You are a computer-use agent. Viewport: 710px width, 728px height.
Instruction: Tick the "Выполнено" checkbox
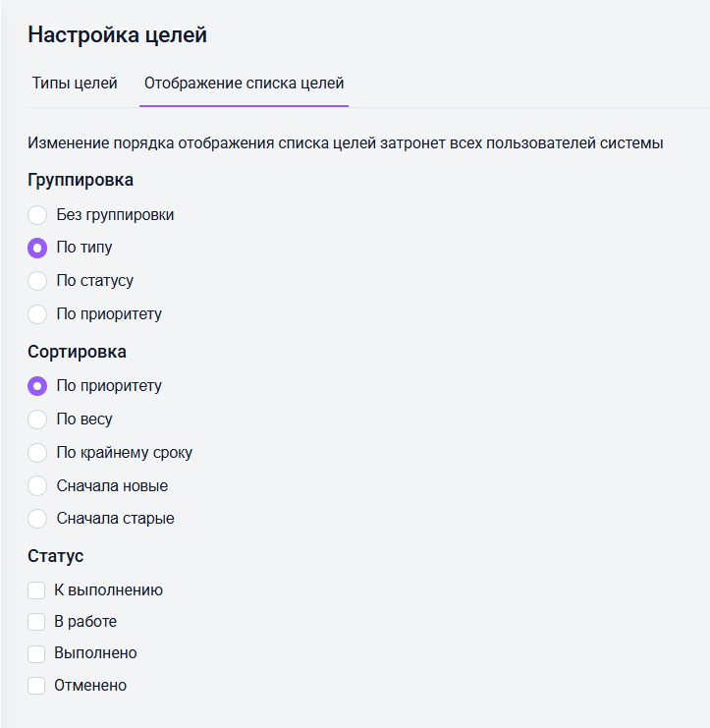tap(37, 653)
